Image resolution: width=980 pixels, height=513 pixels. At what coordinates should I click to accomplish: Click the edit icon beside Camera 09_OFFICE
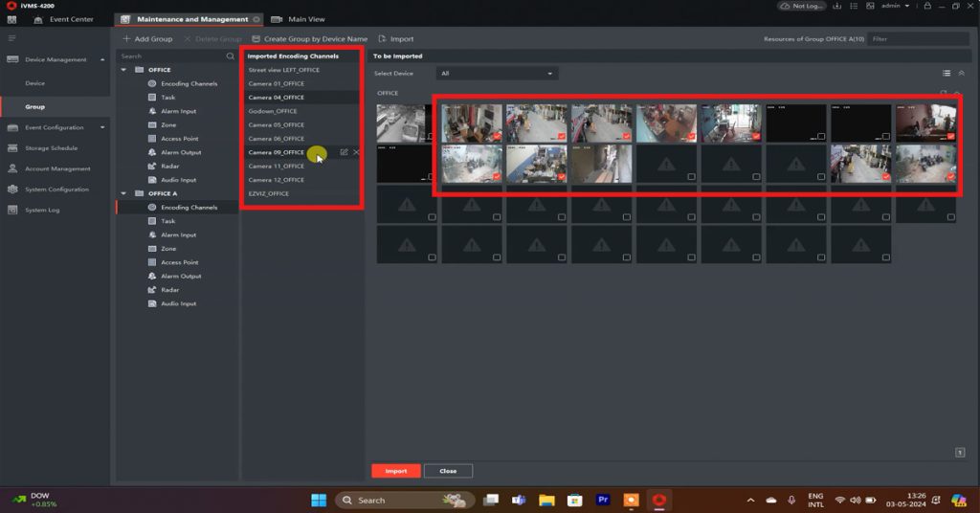click(x=344, y=152)
